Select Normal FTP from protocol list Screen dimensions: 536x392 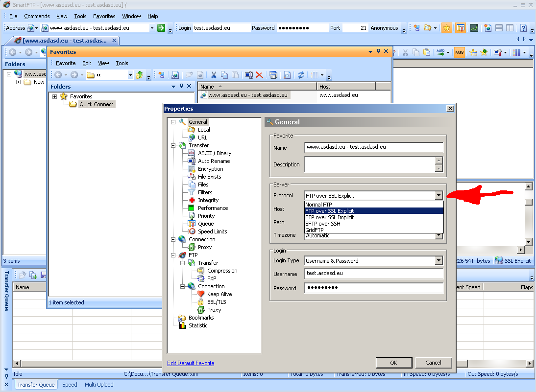[374, 205]
